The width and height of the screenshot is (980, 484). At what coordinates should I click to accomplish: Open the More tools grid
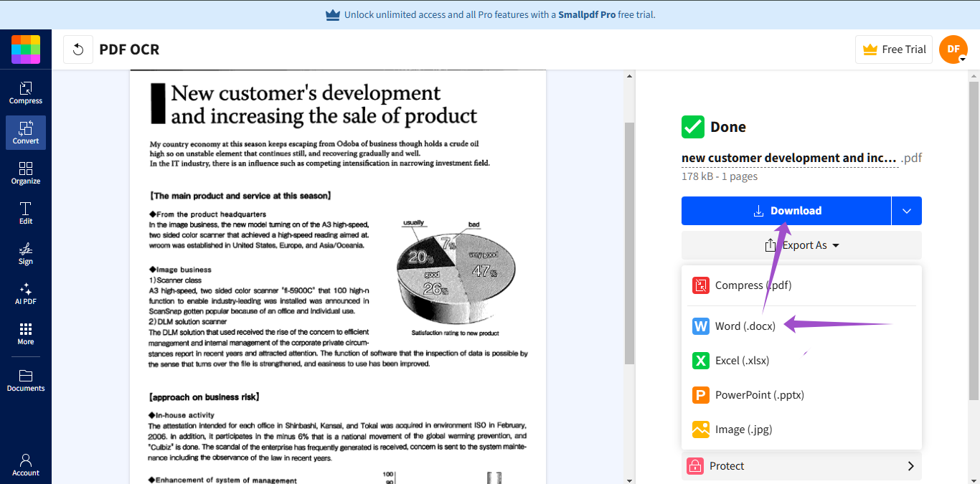(x=25, y=333)
